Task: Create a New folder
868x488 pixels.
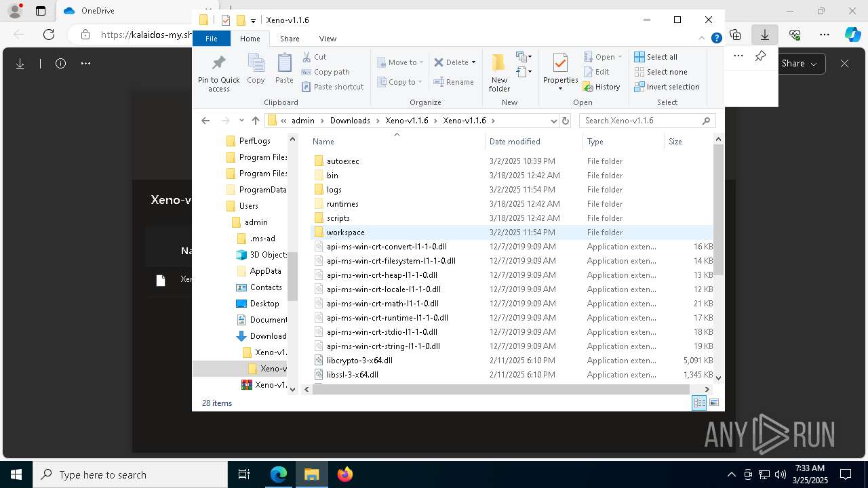Action: 499,73
